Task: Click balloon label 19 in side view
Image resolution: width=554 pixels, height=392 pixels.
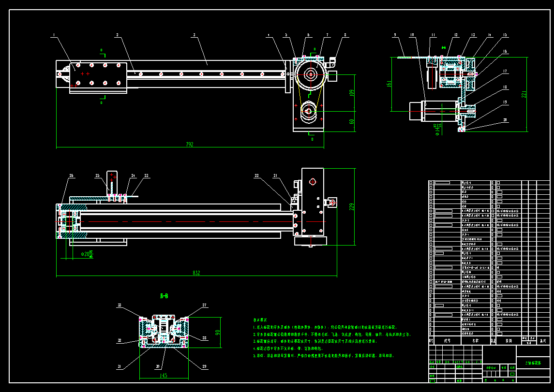Action: [x=505, y=102]
